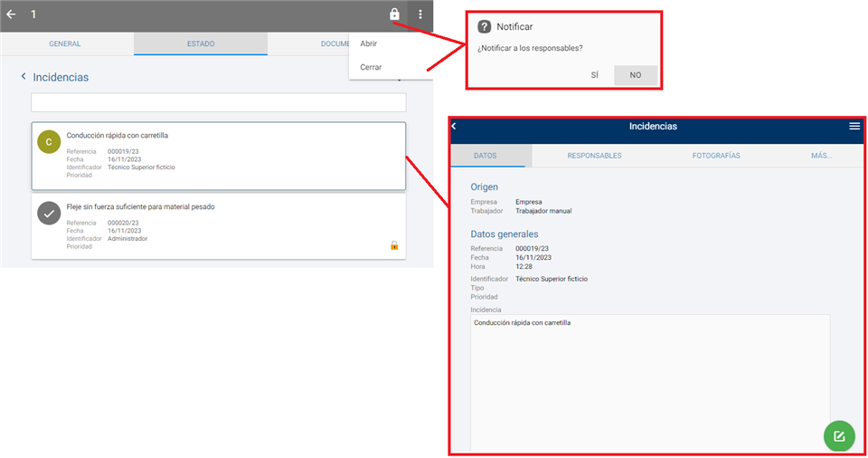Click question mark icon in Notificar dialog
The image size is (868, 458).
coord(485,27)
